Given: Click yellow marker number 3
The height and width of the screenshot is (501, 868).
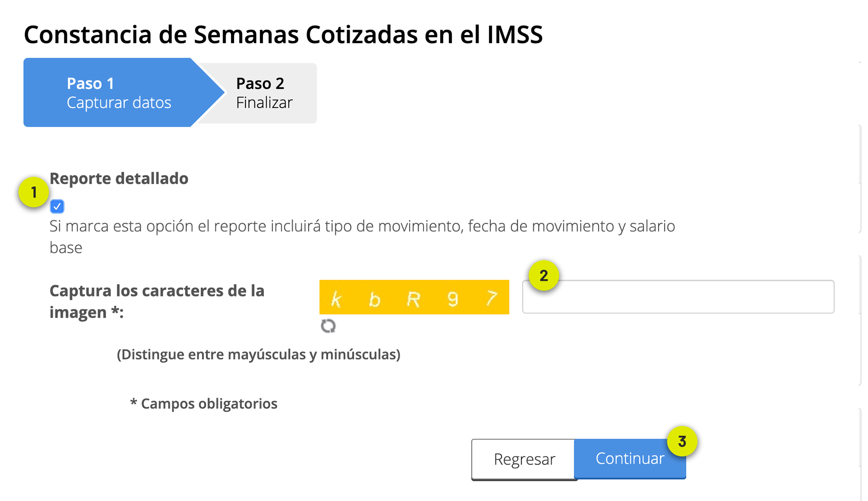Looking at the screenshot, I should (x=682, y=441).
